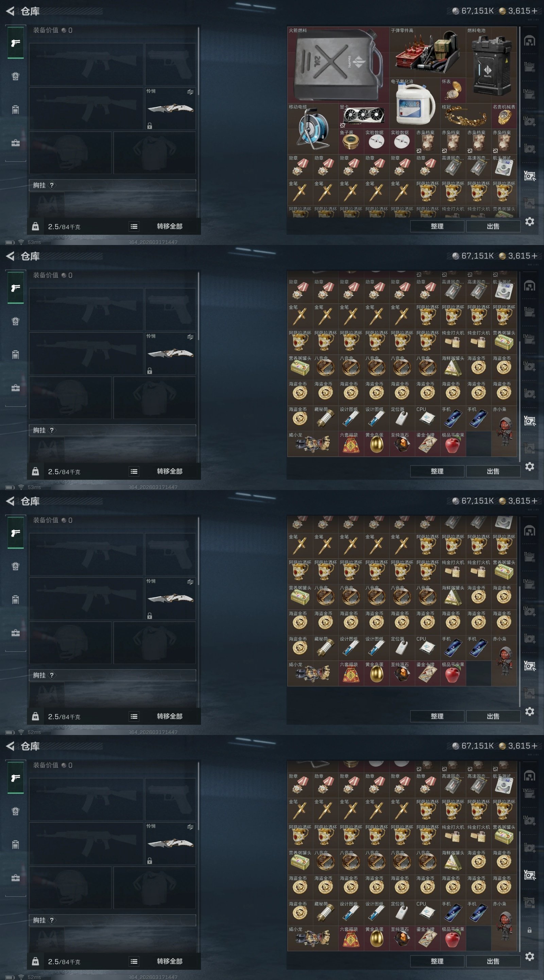
Task: Click 怜悯 knife lock icon in topmost view
Action: point(150,126)
